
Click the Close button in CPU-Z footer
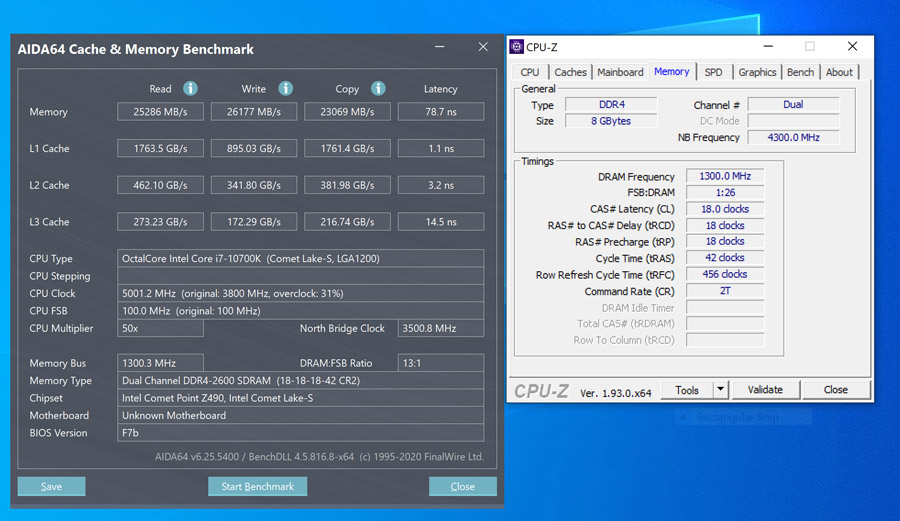[x=836, y=390]
